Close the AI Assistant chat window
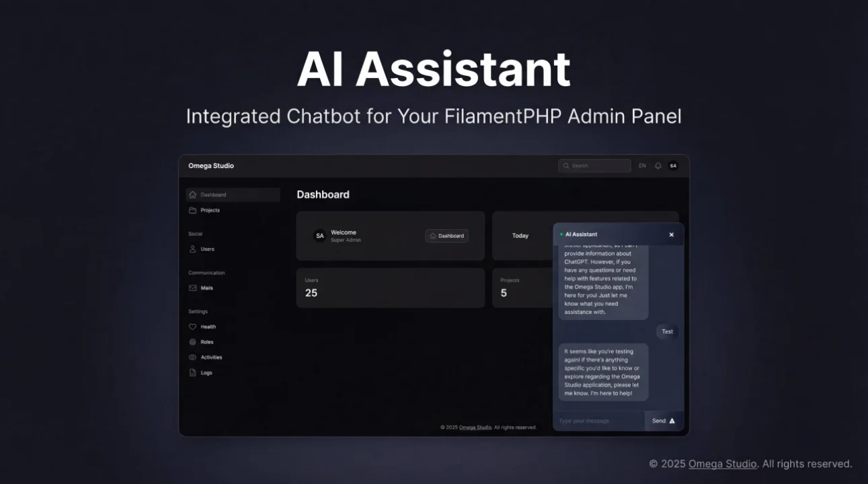The width and height of the screenshot is (868, 484). 671,234
